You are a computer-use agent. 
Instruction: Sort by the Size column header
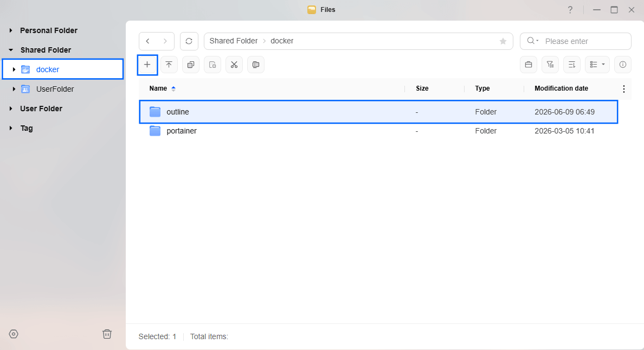pos(422,88)
